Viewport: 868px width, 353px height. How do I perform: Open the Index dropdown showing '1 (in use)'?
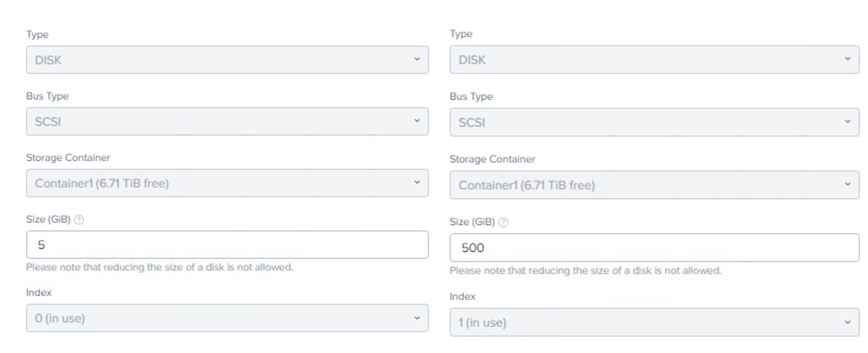click(645, 322)
